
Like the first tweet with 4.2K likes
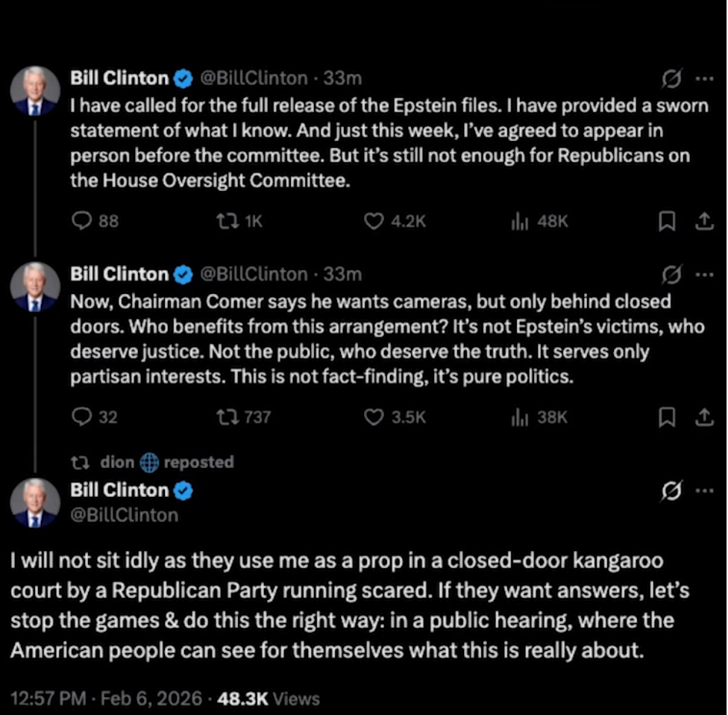coord(373,221)
